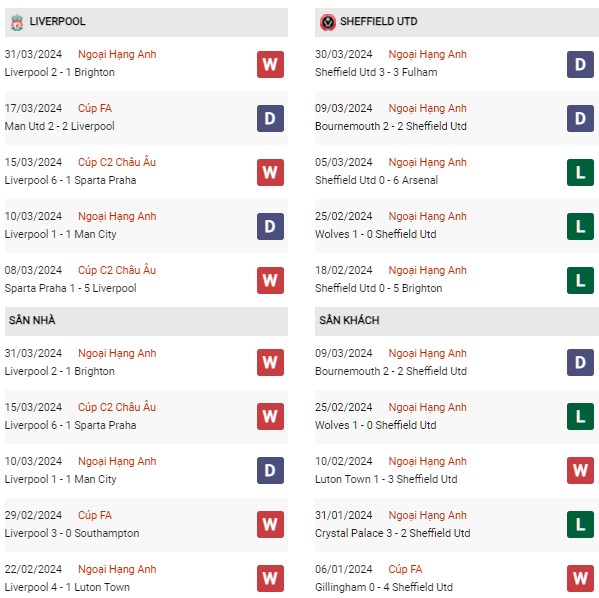Viewport: 599px width, 598px height.
Task: Click the D badge for Man Utd 2-2 Liverpool
Action: click(x=270, y=118)
